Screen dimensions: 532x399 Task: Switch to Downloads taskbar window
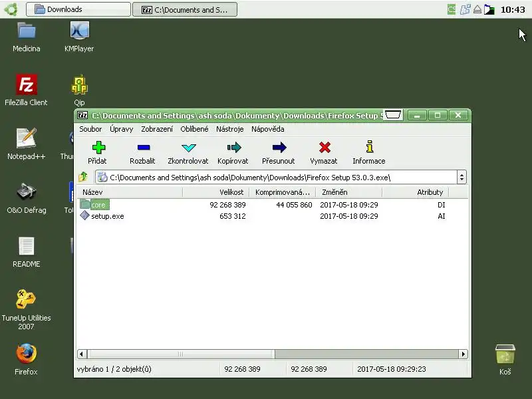[78, 9]
